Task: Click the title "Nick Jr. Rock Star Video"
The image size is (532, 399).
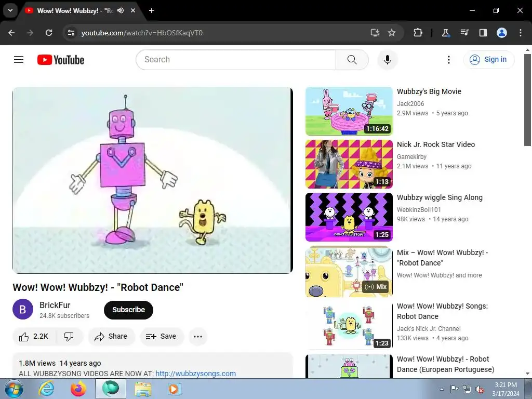Action: [x=436, y=144]
